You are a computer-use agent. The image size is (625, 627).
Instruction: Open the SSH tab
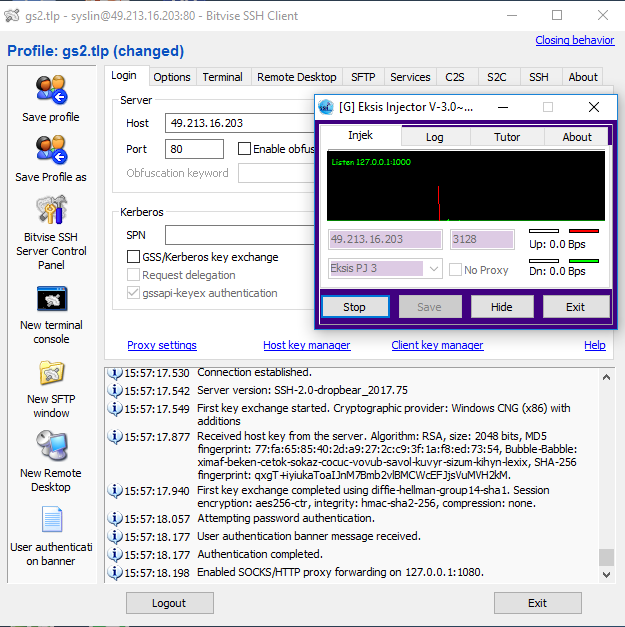(x=539, y=77)
